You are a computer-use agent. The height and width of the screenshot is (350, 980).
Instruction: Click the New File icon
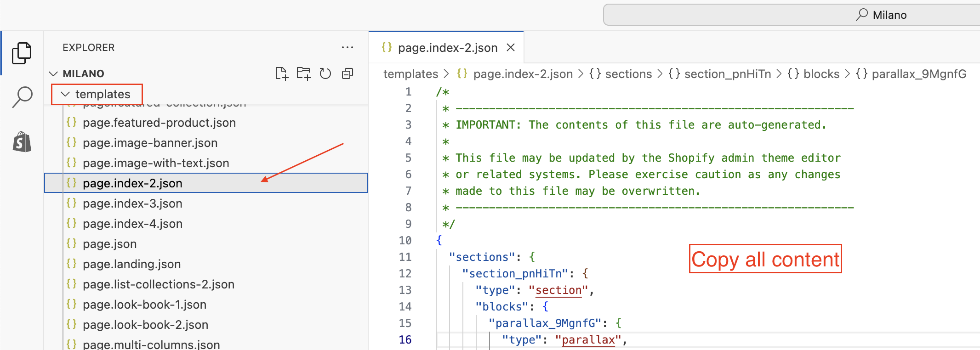click(x=281, y=73)
